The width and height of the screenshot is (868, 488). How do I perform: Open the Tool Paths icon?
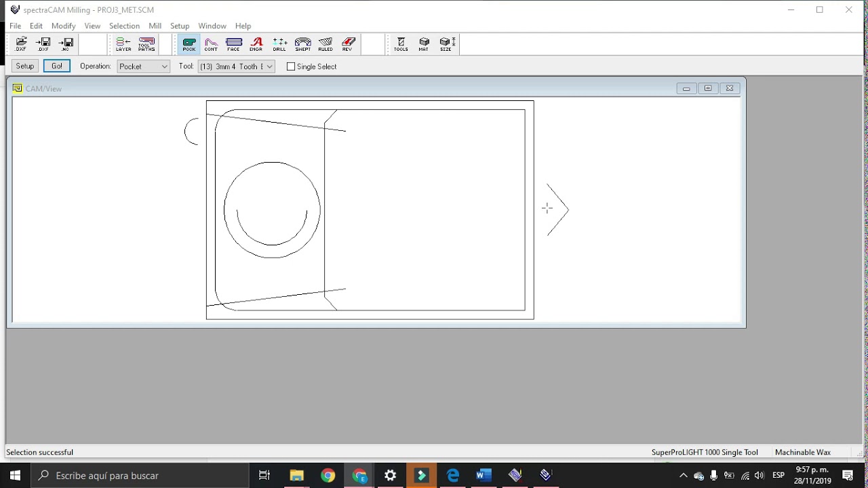pyautogui.click(x=146, y=45)
